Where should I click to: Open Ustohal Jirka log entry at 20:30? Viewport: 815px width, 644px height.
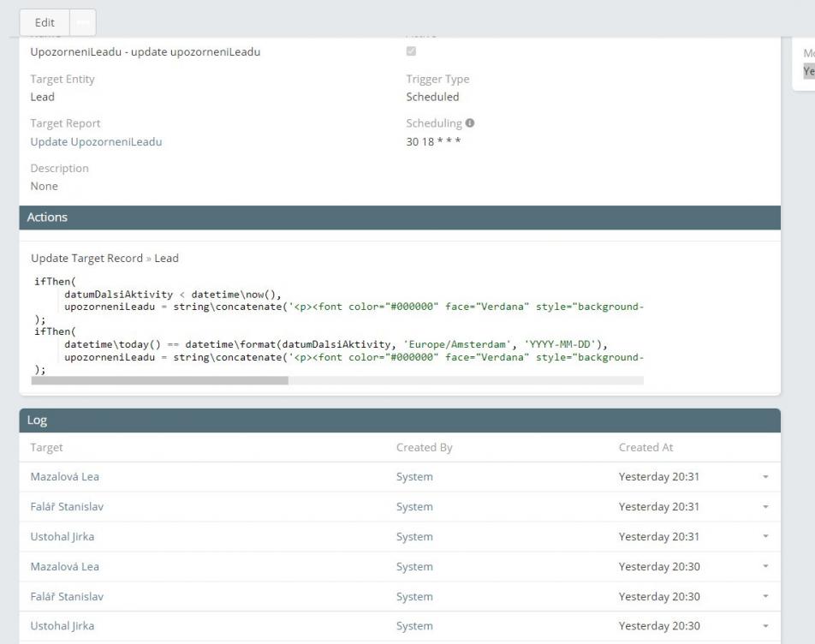tap(62, 626)
